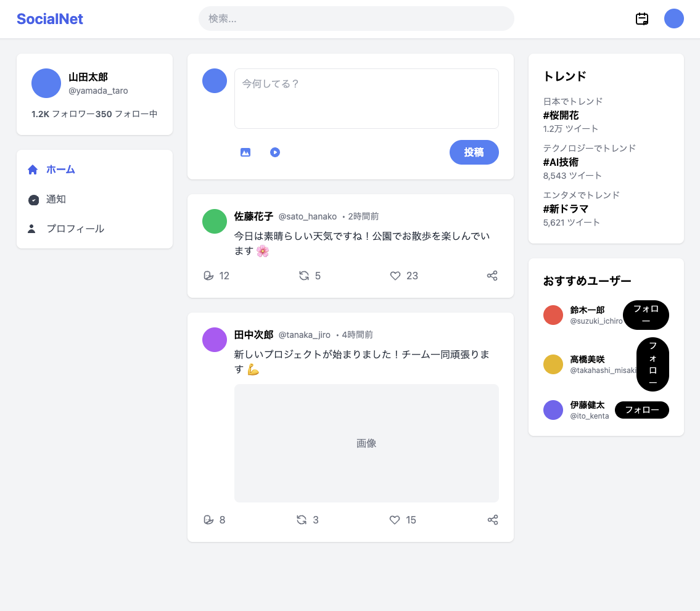Repost 佐藤花子's post via retweet icon
700x611 pixels.
click(304, 276)
